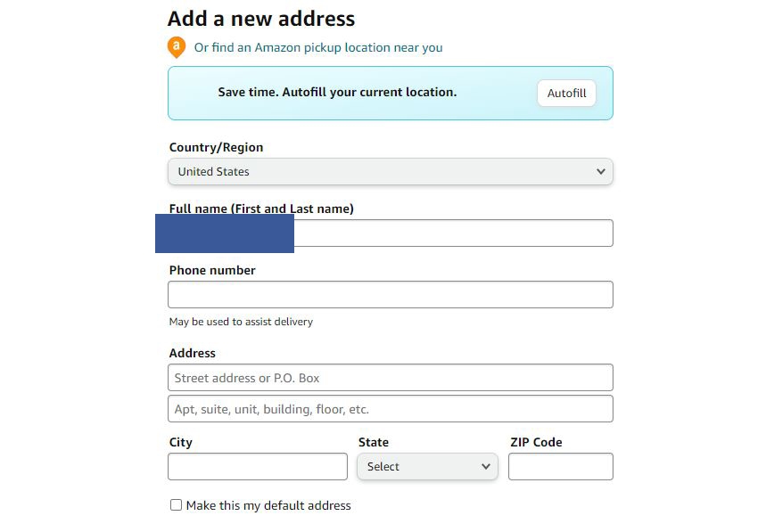Click the dropdown chevron on Country/Region selector
Screen dimensions: 766x532
(601, 171)
